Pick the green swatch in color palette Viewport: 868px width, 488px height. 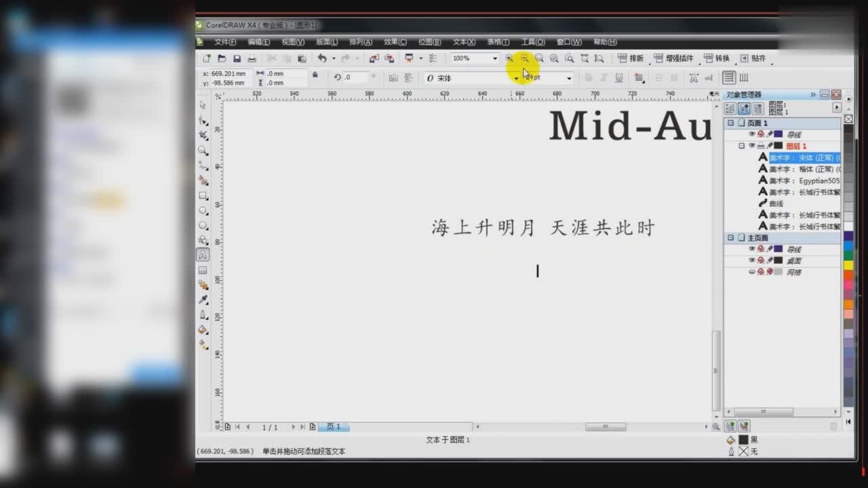(848, 255)
